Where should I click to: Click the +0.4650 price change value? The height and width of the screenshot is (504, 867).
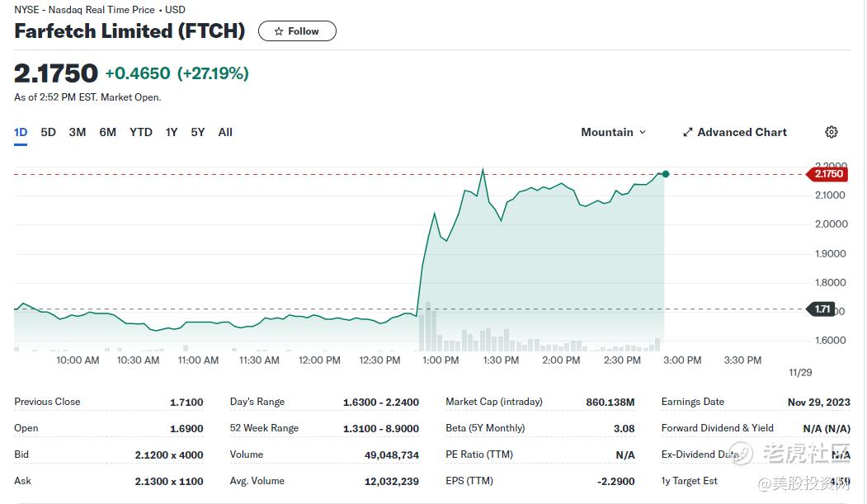(138, 73)
